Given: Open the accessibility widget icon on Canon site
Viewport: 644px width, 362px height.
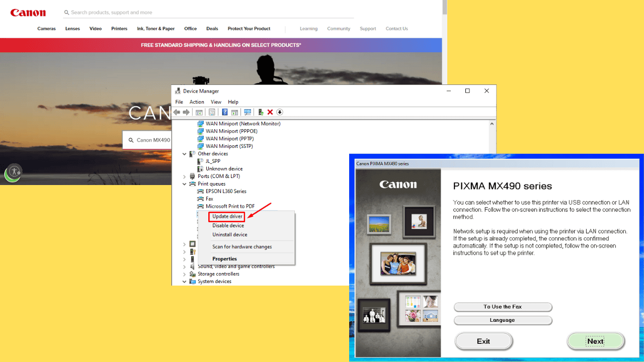Looking at the screenshot, I should click(14, 172).
